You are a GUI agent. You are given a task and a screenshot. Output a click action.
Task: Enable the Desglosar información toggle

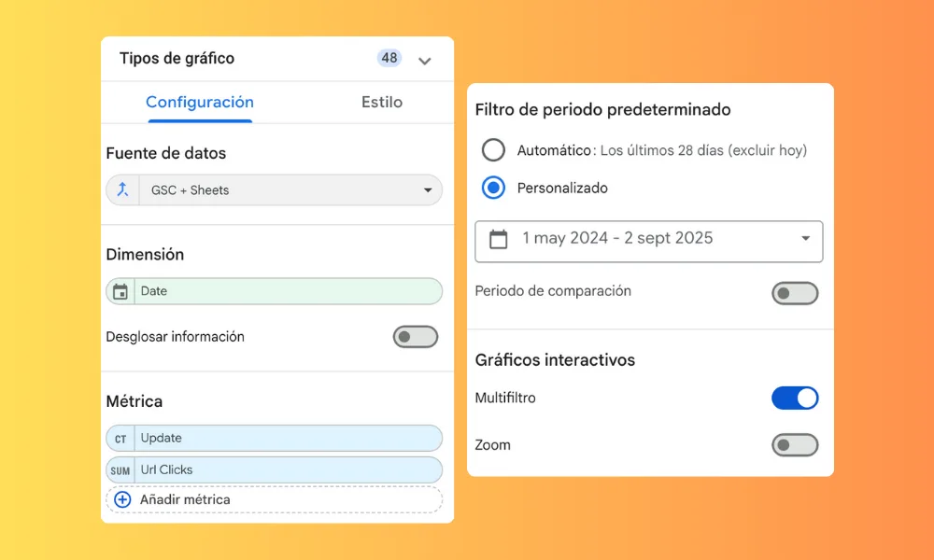415,337
